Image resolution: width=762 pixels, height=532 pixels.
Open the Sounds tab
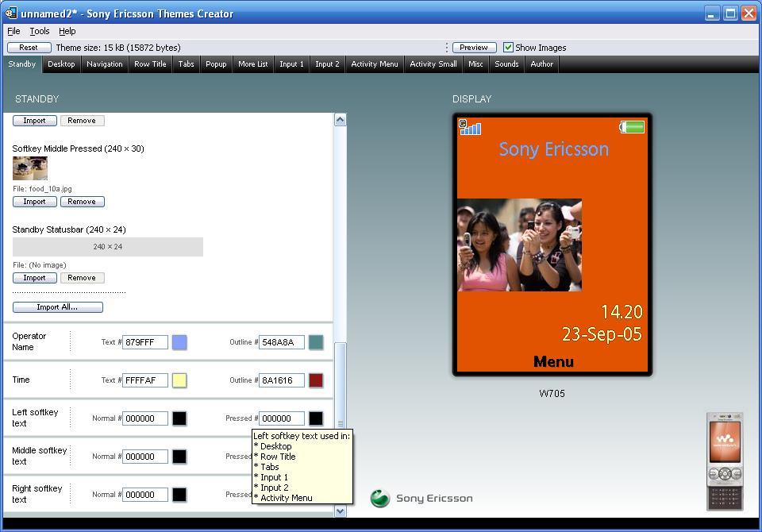[x=506, y=64]
